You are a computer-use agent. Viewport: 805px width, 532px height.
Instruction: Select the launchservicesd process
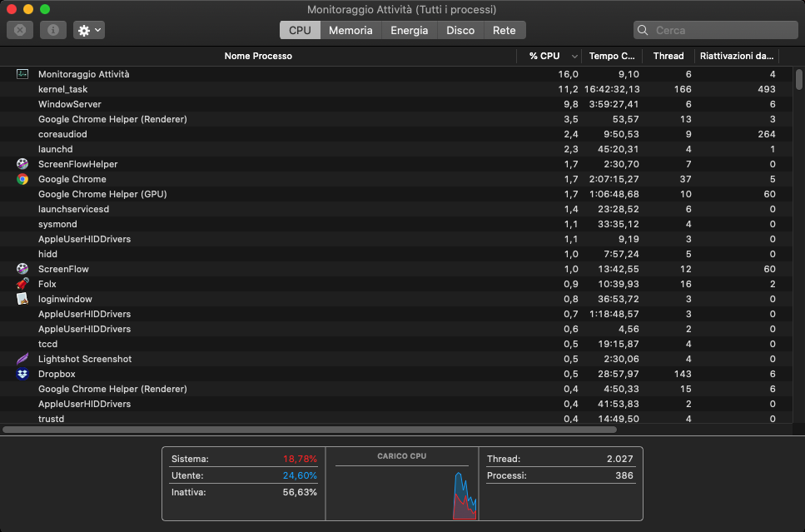click(396, 209)
